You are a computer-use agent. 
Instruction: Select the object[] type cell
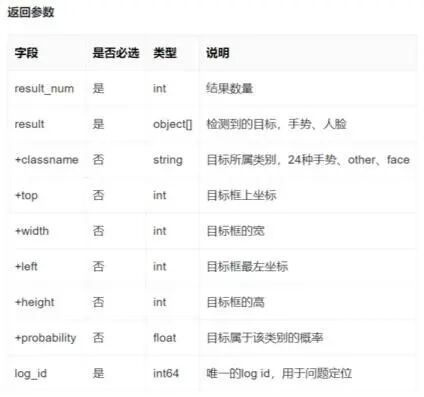click(173, 124)
